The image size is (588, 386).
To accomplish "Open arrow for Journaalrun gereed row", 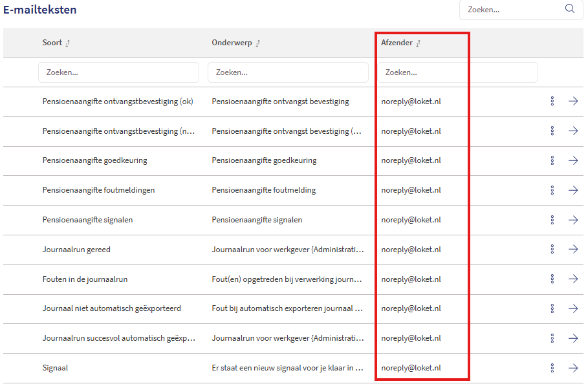I will pos(573,249).
